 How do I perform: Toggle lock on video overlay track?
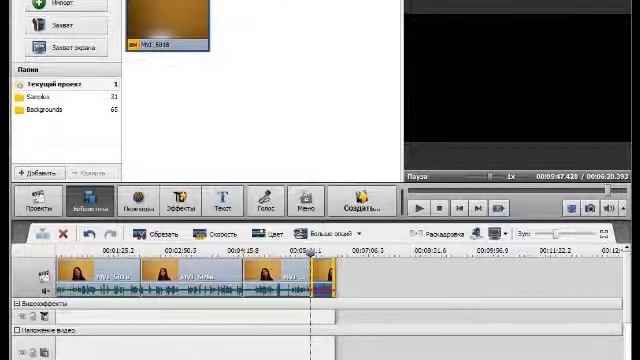pos(33,353)
